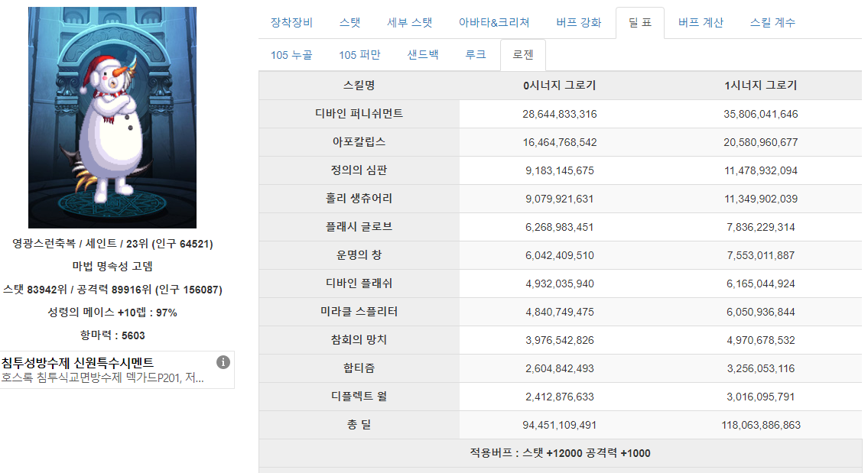Switch to the 샌드백 sub-tab
The width and height of the screenshot is (868, 473).
coord(423,55)
